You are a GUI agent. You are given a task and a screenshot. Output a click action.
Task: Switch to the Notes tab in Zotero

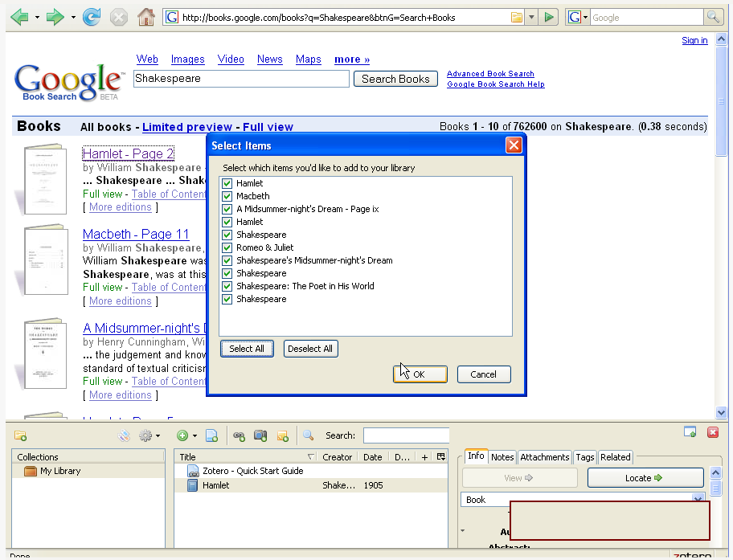(x=502, y=457)
